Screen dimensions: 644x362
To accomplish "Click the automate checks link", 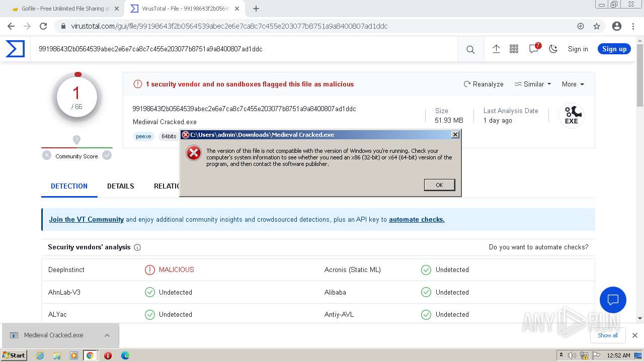I will tap(417, 219).
